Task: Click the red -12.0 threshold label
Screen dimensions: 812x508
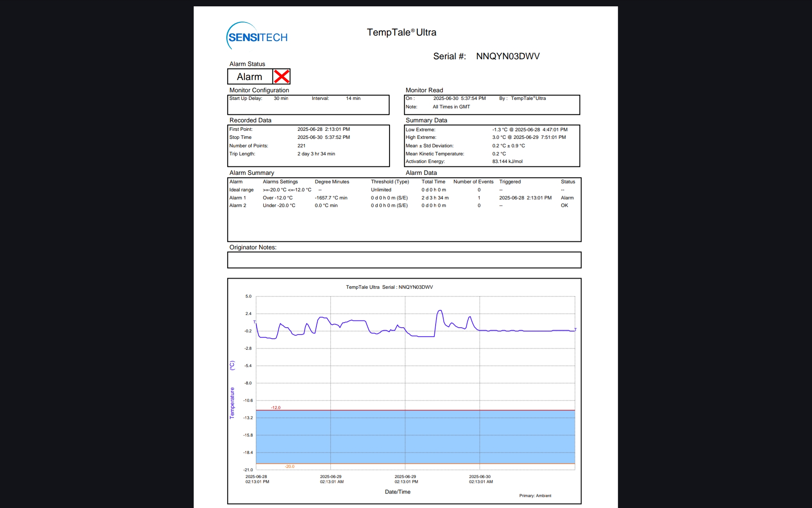Action: tap(276, 408)
